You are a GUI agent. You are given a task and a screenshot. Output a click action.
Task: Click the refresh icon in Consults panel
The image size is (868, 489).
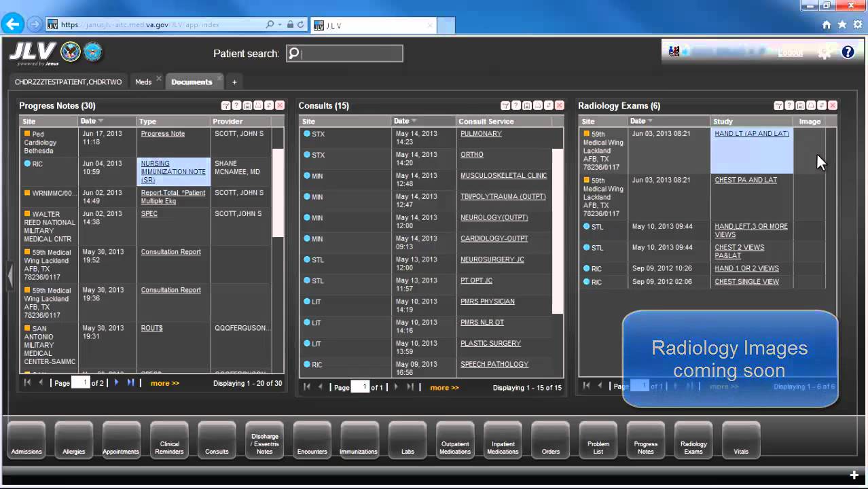[549, 106]
